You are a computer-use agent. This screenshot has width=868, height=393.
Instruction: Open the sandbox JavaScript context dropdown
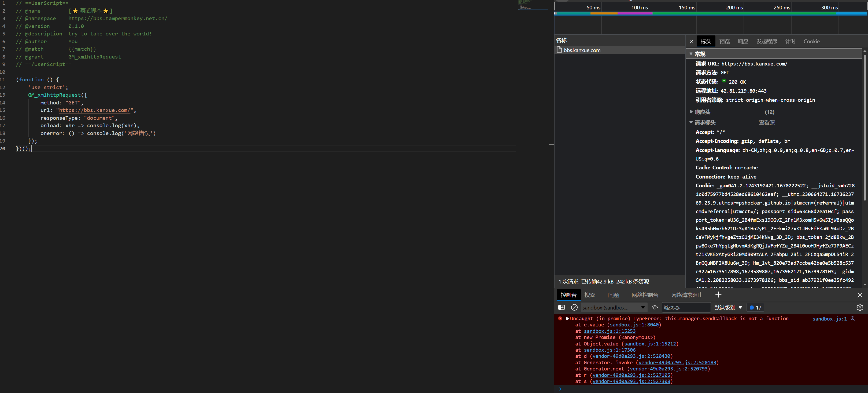pos(613,307)
